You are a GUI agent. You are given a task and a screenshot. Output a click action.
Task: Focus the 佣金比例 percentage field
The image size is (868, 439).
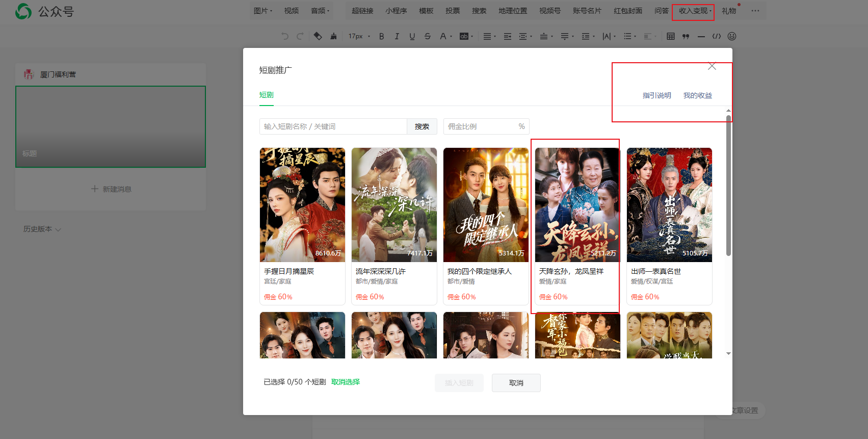pos(486,126)
